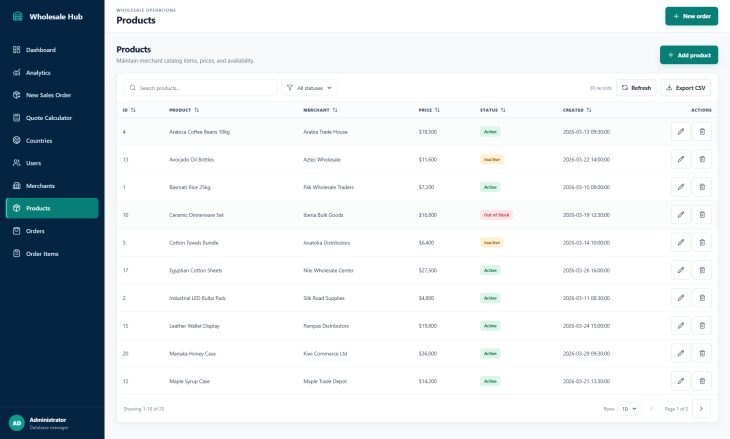The width and height of the screenshot is (730, 439).
Task: Click the trash icon for Egyptian Cotton Sheets
Action: (x=702, y=270)
